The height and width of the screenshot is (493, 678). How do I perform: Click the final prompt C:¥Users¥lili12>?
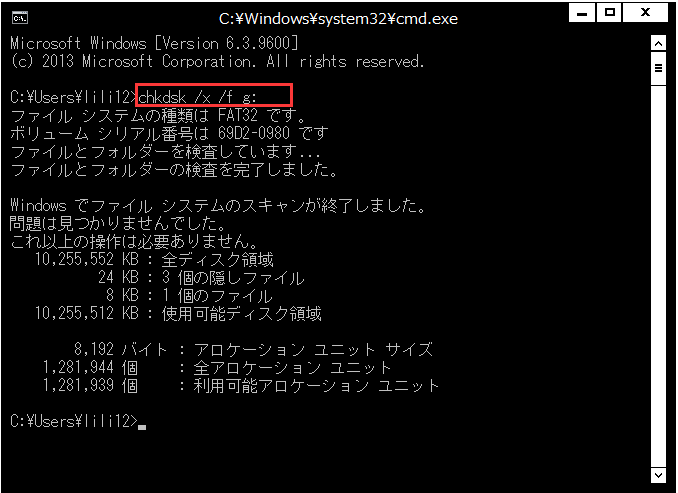pos(74,421)
